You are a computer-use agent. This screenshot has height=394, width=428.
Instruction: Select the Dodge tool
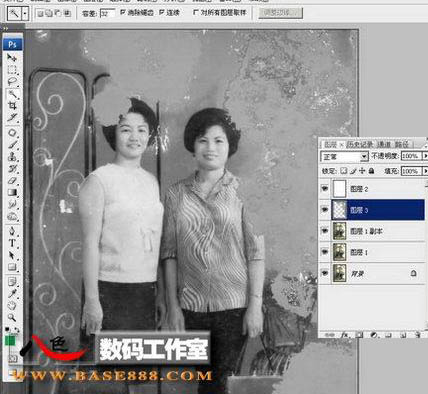[12, 216]
